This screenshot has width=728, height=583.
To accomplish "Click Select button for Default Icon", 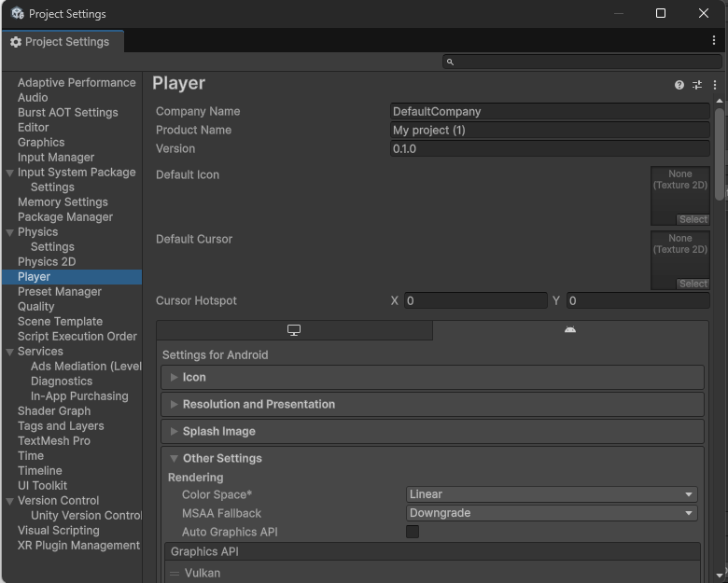I will (693, 219).
